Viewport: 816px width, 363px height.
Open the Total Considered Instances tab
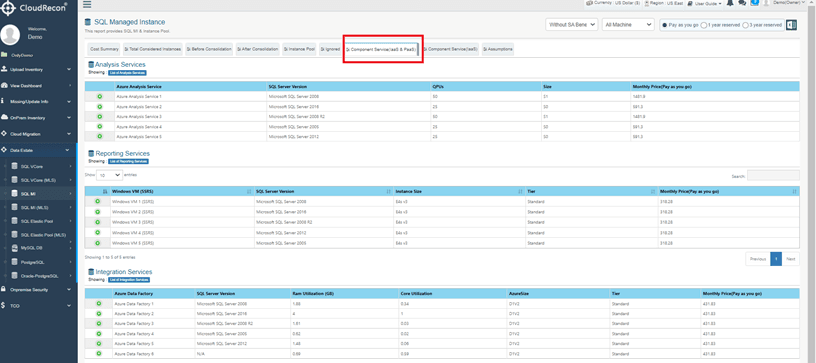coord(152,49)
